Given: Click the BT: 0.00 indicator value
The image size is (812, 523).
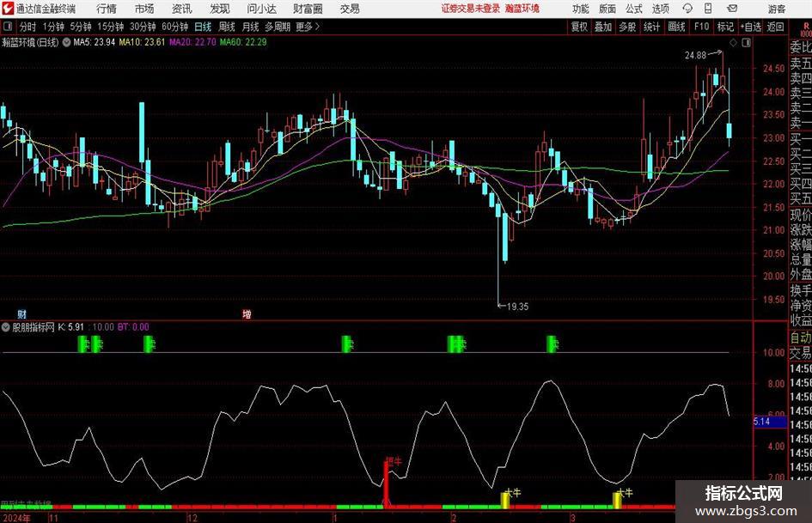Looking at the screenshot, I should (x=133, y=327).
